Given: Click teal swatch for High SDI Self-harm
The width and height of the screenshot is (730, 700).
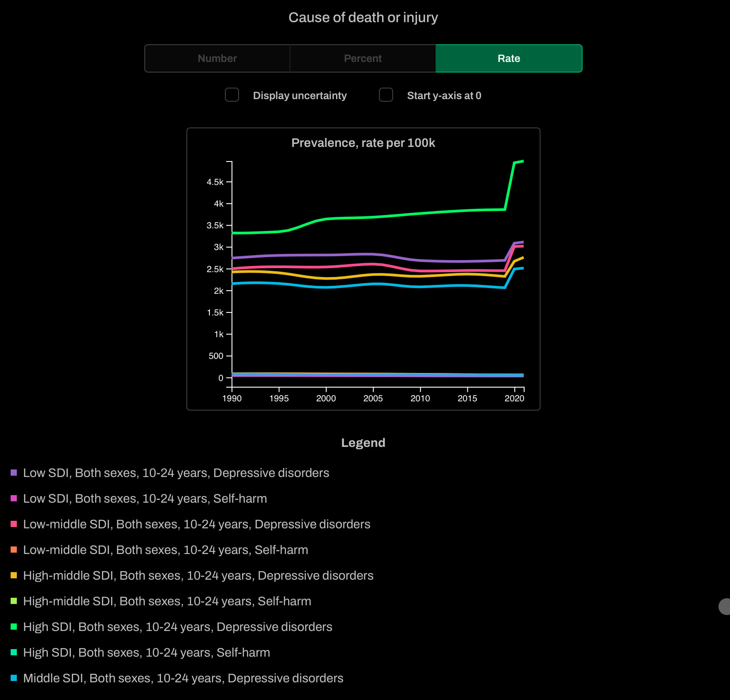Looking at the screenshot, I should [14, 652].
